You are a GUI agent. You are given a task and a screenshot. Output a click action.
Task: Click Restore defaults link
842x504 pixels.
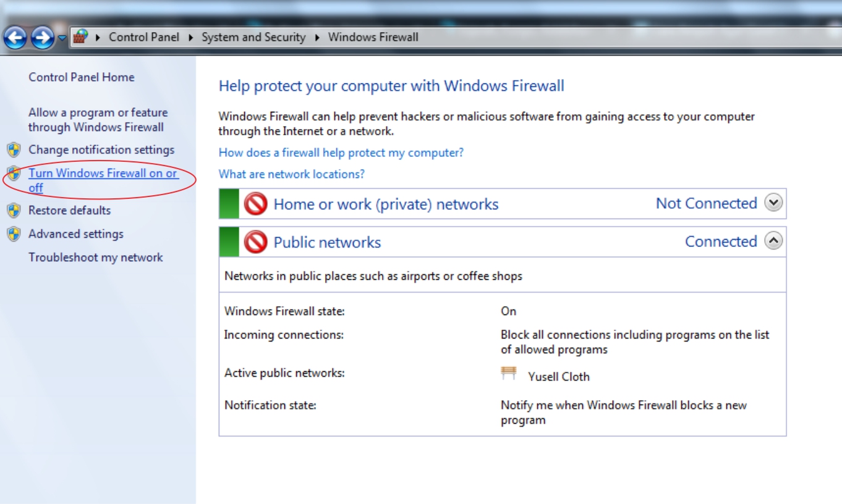[x=70, y=210]
